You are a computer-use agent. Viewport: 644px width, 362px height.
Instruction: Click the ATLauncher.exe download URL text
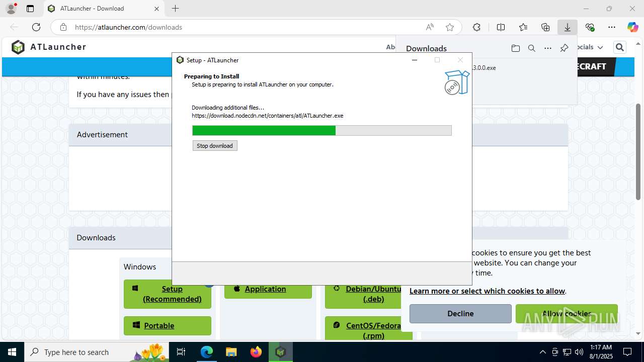pyautogui.click(x=267, y=116)
